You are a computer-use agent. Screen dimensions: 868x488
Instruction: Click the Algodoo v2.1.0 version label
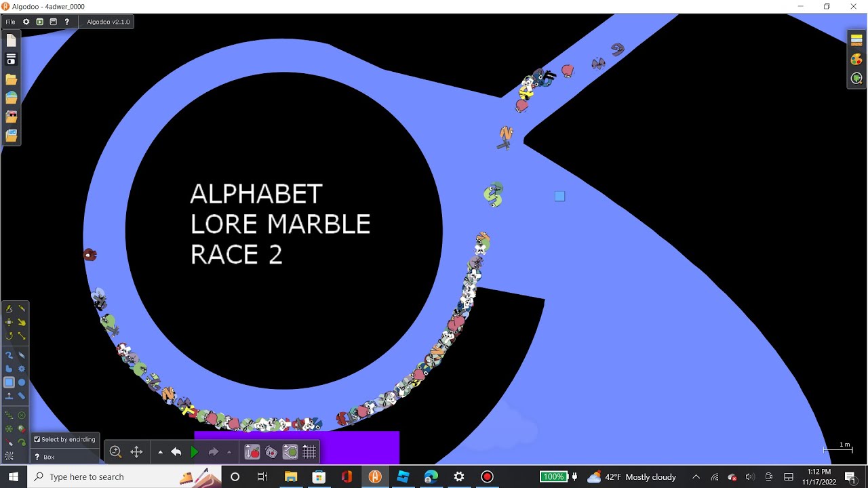pos(108,22)
